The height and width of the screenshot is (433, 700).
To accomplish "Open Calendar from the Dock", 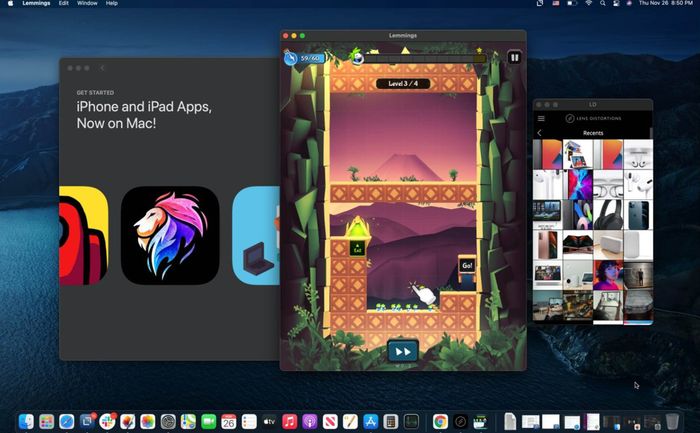I will pyautogui.click(x=229, y=421).
